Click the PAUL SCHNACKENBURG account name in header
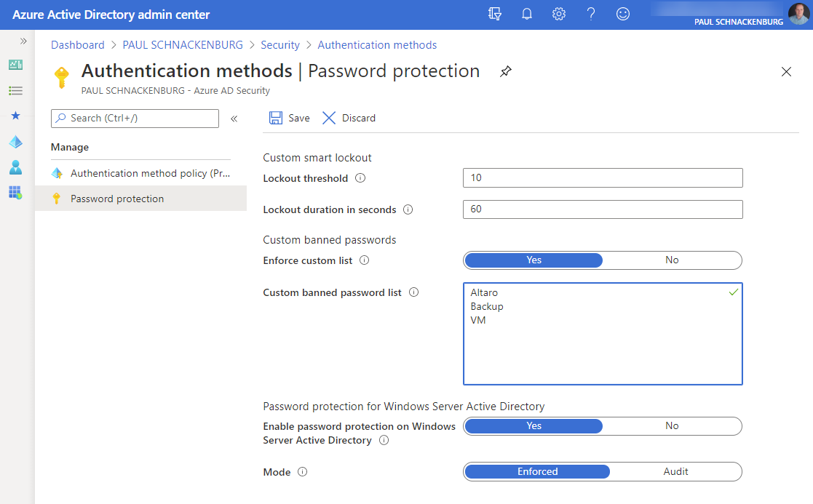813x504 pixels. pos(738,22)
